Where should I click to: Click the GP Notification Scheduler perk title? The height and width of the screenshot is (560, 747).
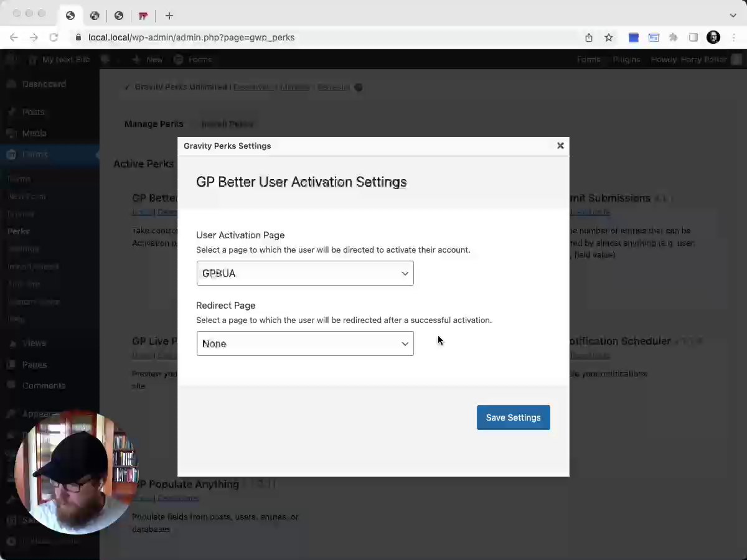[620, 341]
